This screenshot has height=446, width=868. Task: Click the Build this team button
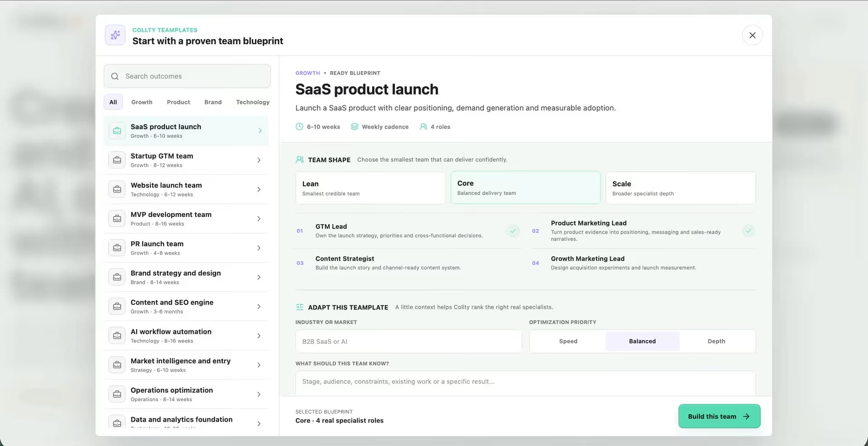click(x=719, y=416)
